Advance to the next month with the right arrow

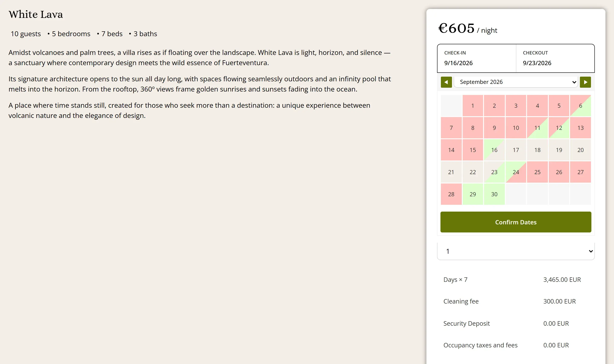(x=585, y=82)
